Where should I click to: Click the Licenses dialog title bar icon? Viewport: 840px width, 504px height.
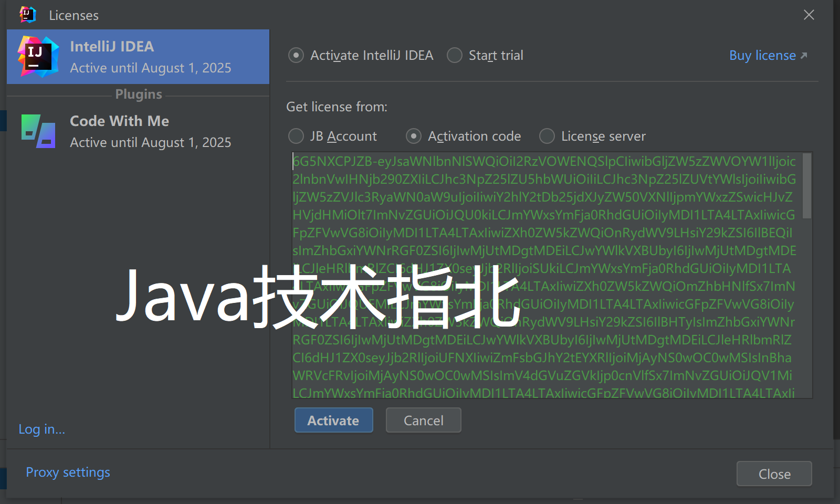click(x=28, y=15)
